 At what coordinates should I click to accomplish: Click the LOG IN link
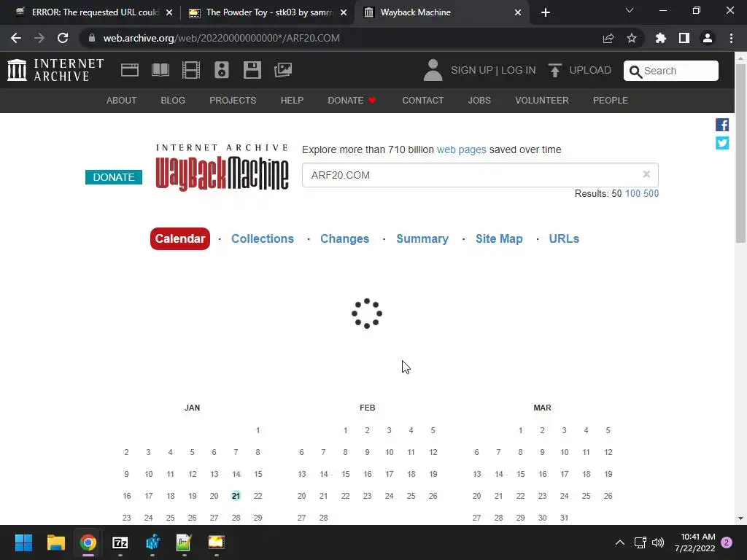[519, 70]
